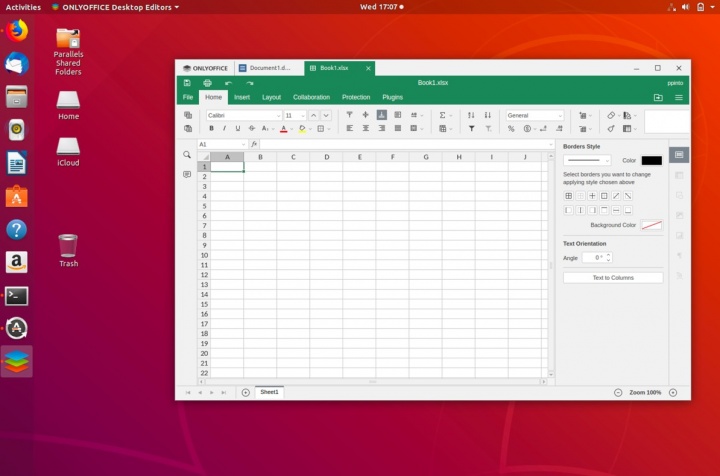Increase decimal places
This screenshot has width=720, height=476.
[559, 129]
